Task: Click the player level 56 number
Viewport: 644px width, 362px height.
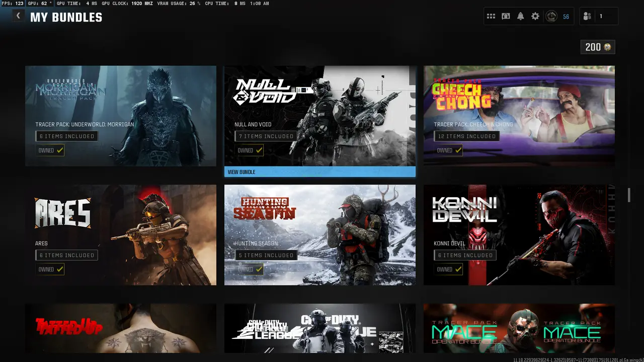Action: click(566, 17)
